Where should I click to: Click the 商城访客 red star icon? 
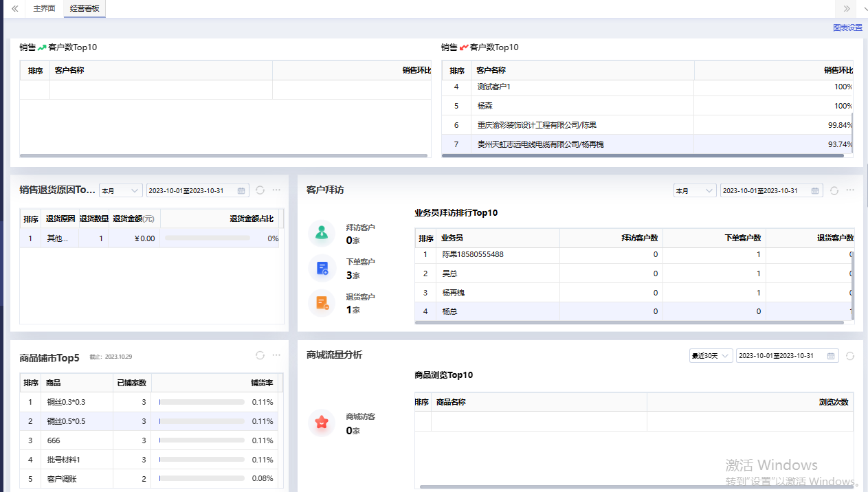322,423
